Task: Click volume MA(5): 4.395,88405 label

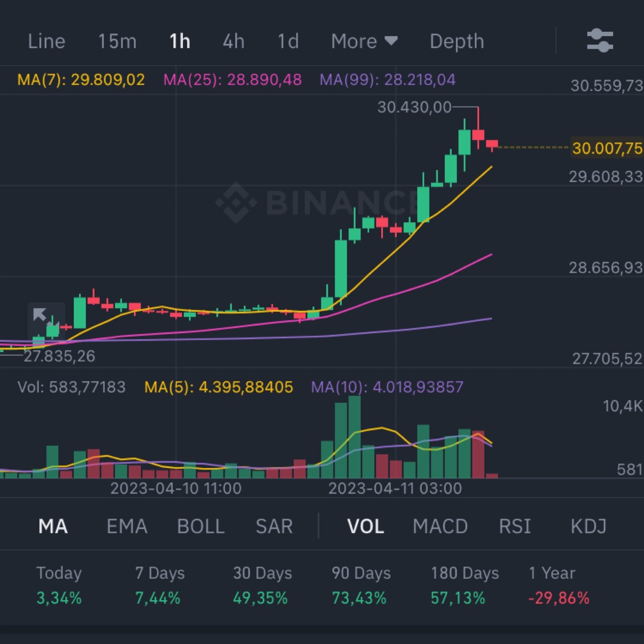Action: [219, 387]
